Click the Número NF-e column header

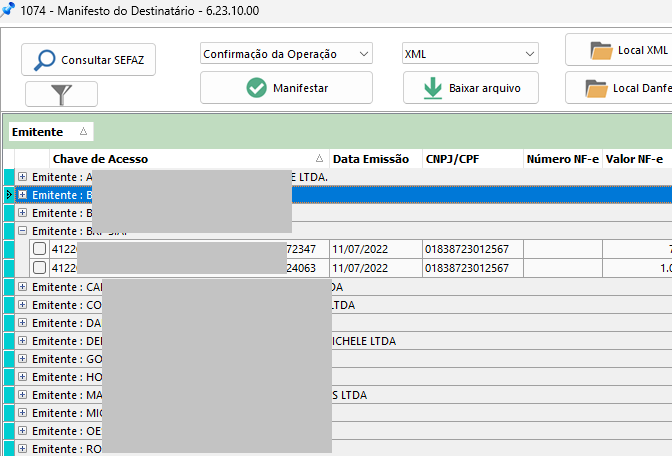563,159
